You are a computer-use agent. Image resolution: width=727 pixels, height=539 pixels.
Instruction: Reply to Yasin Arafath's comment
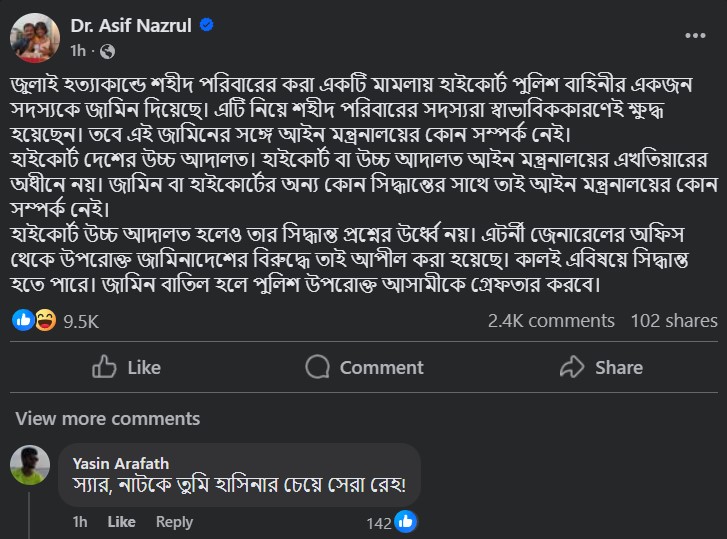coord(174,522)
